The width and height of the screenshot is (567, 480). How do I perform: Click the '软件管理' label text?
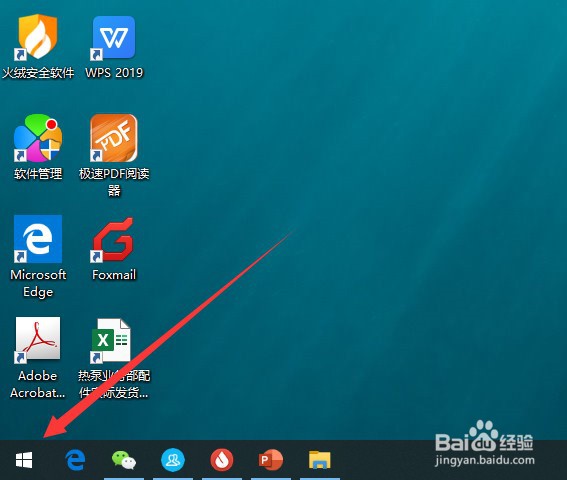click(x=38, y=174)
